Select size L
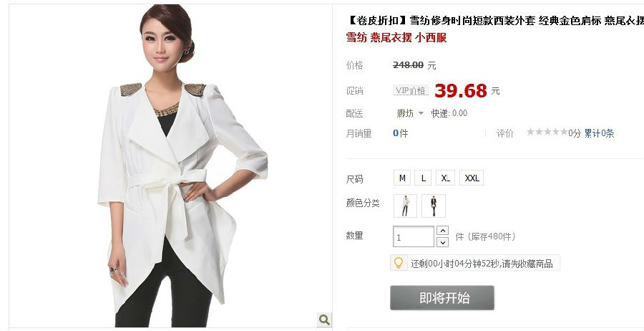This screenshot has width=644, height=331. point(423,178)
